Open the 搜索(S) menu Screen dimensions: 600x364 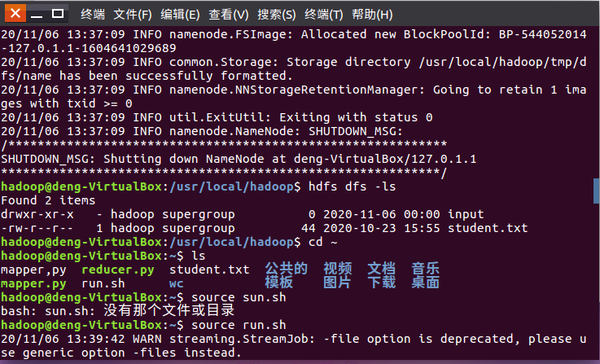coord(276,15)
